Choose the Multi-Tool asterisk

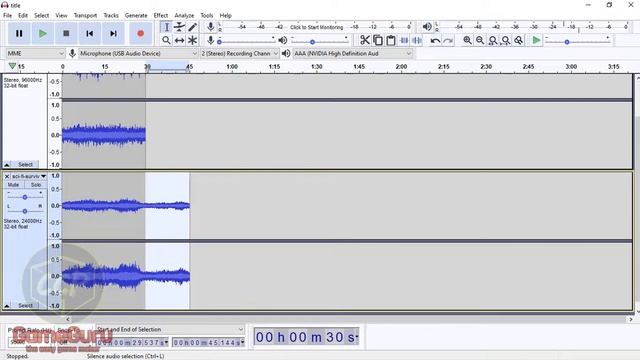click(x=192, y=40)
